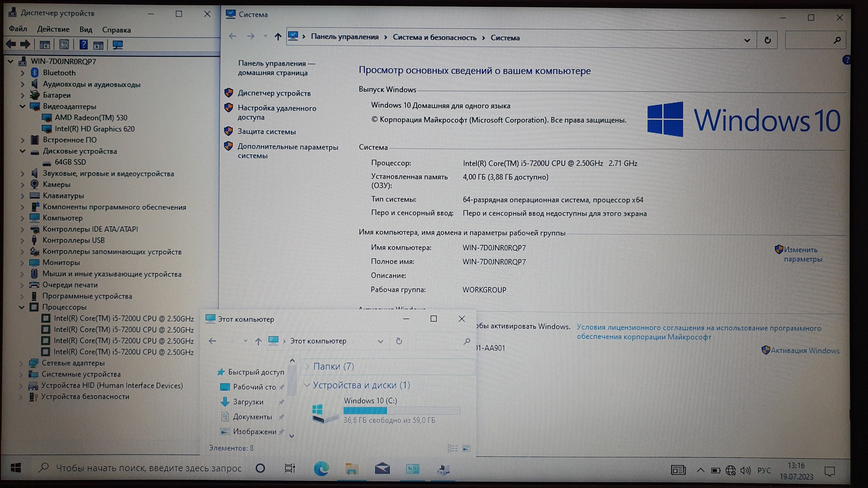Click the Task View taskbar icon
Viewport: 868px width, 488px height.
[290, 469]
